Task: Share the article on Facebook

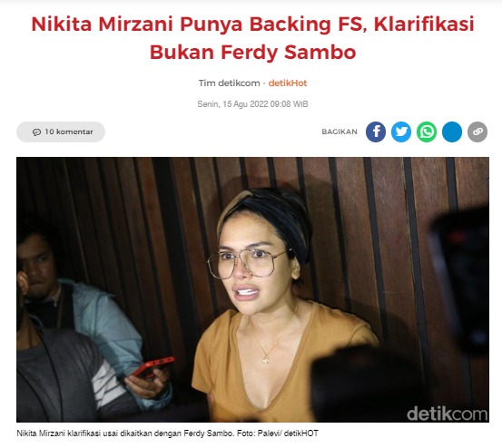Action: (376, 131)
